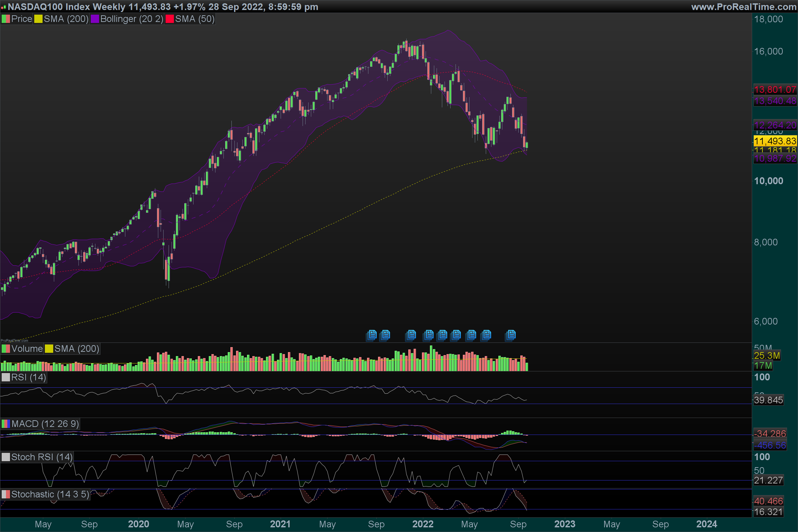Viewport: 798px width, 532px height.
Task: Click the third news document icon from left
Action: tap(411, 335)
